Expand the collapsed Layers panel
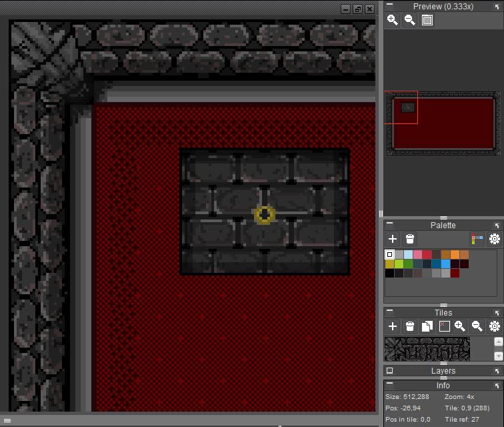Image resolution: width=504 pixels, height=427 pixels. pos(390,371)
